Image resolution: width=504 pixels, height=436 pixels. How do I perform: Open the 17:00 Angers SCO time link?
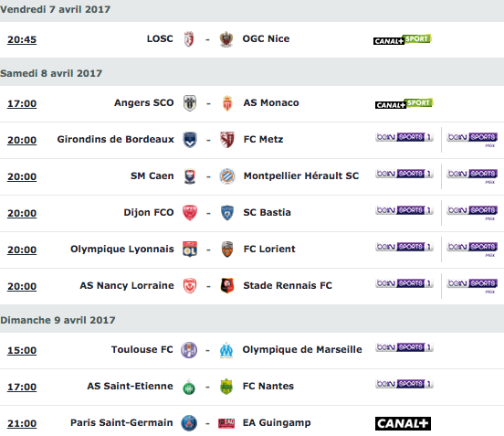pos(22,103)
